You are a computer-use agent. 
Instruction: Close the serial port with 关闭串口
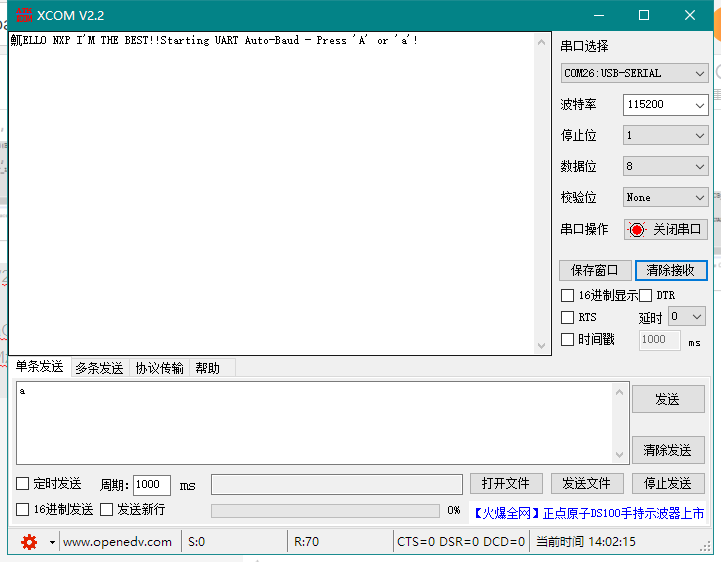pos(665,229)
